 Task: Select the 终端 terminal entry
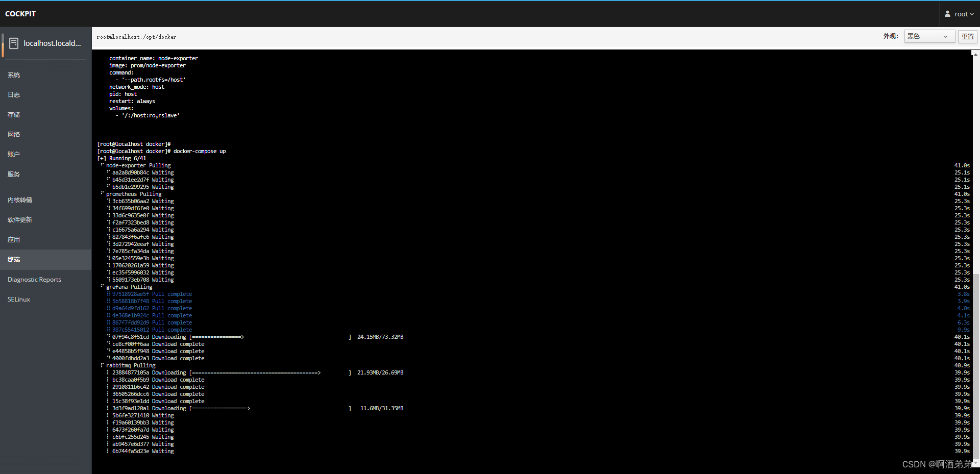tap(14, 259)
